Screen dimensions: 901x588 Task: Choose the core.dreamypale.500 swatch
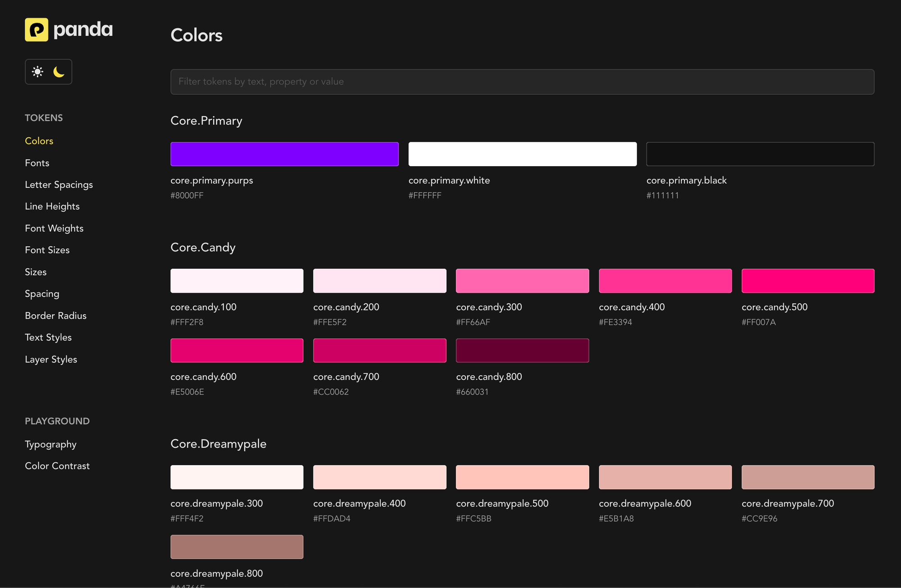(x=523, y=477)
